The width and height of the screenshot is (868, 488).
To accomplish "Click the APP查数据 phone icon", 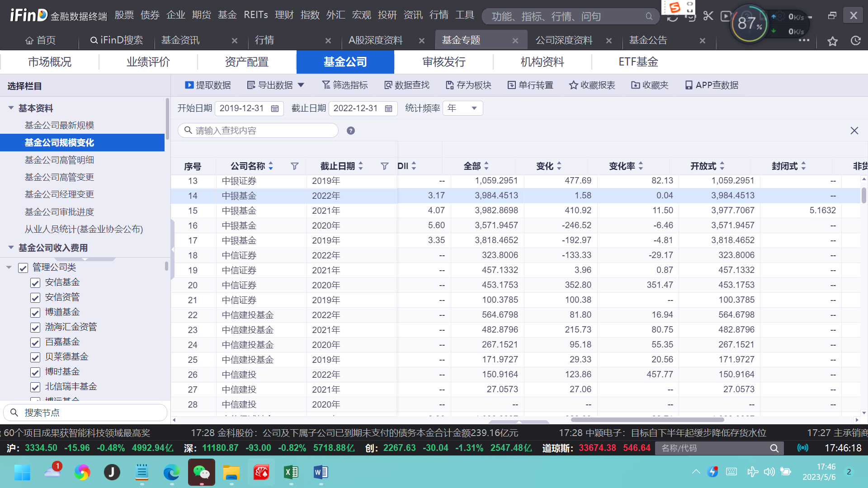I will click(x=689, y=85).
